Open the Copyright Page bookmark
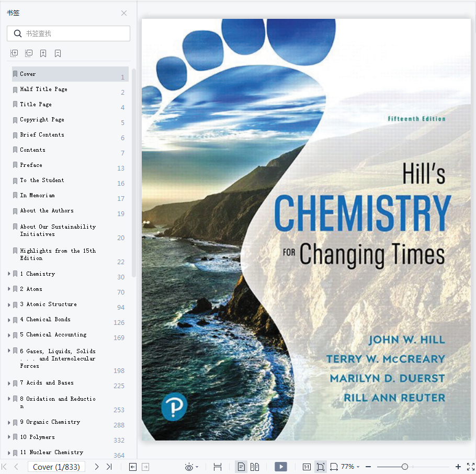The width and height of the screenshot is (476, 474). click(70, 120)
